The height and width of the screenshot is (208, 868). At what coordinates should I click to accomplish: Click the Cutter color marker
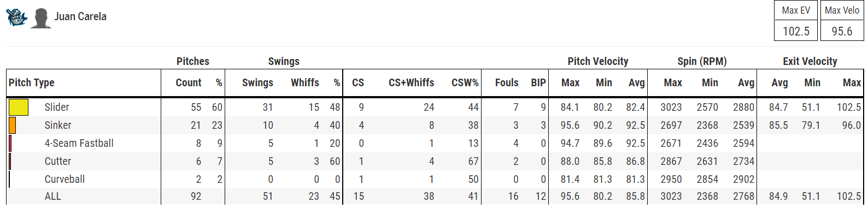[10, 161]
